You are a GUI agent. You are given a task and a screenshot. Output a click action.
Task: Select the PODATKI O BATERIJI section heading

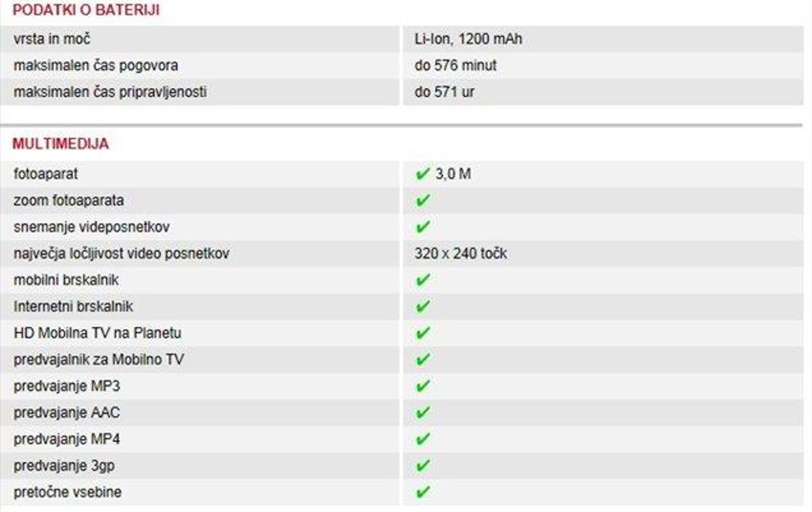[x=86, y=11]
